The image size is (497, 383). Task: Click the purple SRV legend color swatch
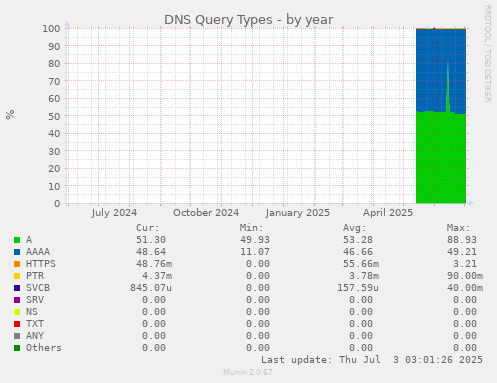(x=17, y=300)
